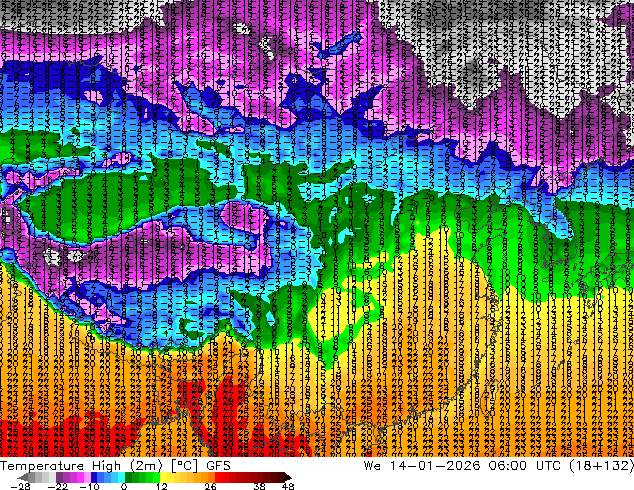Click the '[°C]' unit label
The image size is (634, 490).
(184, 466)
